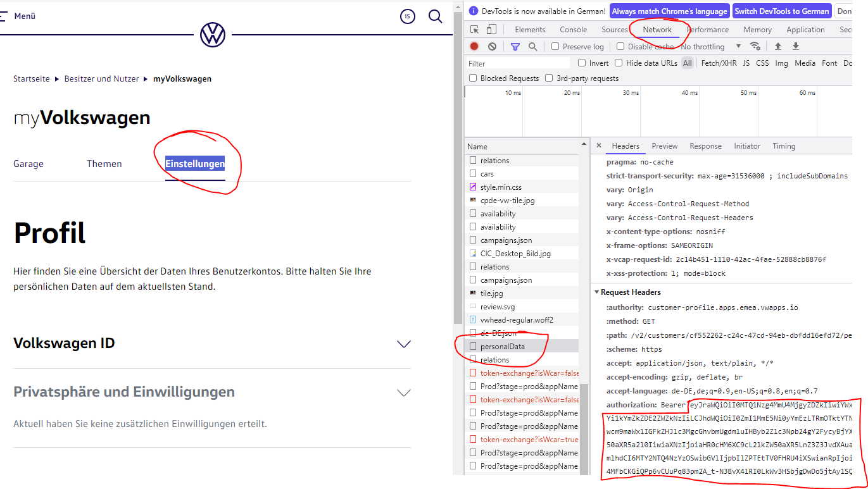This screenshot has height=489, width=868.
Task: Enable the Disable cache checkbox
Action: 620,46
